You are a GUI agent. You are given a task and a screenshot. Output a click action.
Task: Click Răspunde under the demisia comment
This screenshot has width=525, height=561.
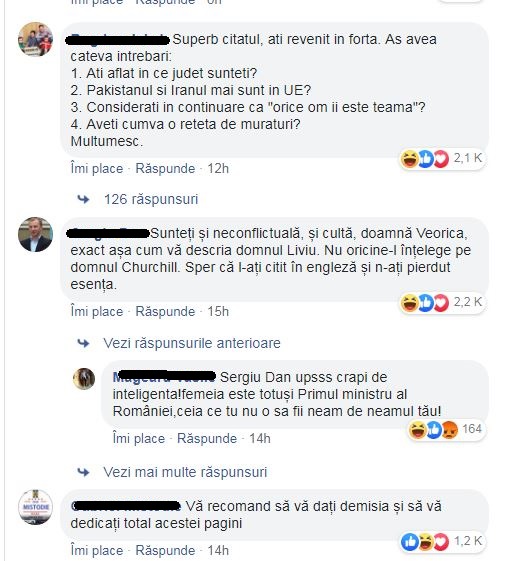point(165,550)
